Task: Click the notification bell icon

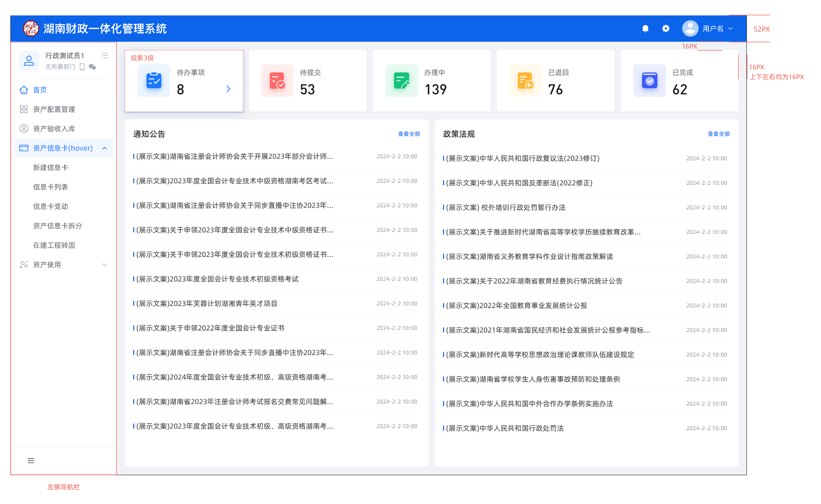Action: (x=645, y=29)
